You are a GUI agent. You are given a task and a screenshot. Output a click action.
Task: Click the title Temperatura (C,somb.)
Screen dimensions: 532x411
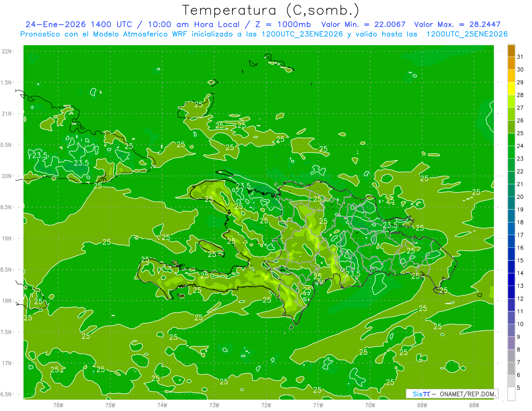(270, 10)
